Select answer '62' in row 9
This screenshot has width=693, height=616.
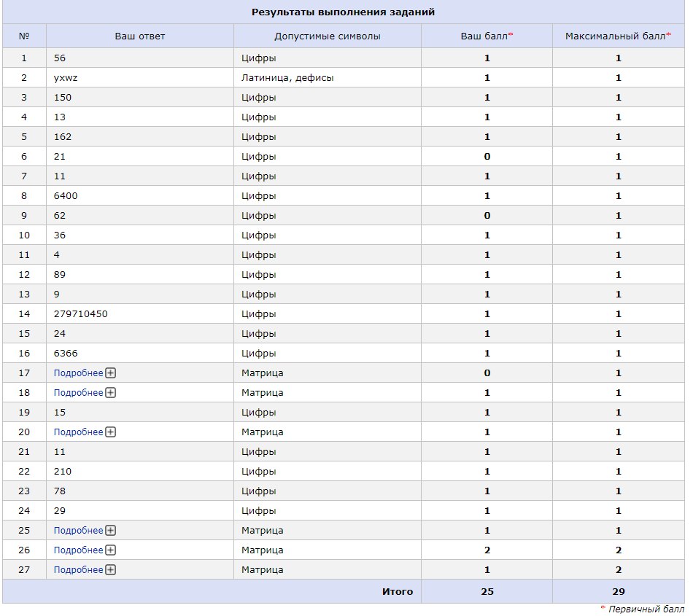60,216
